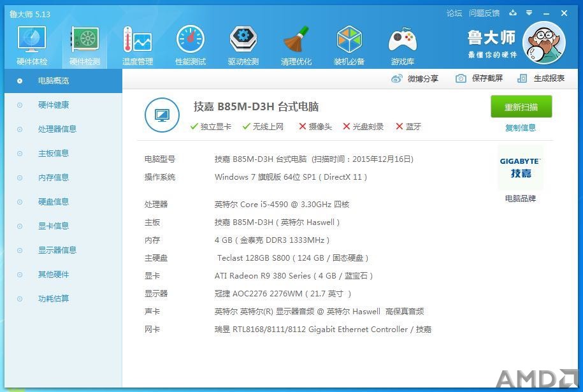
Task: Click the camera save-screenshot icon
Action: (461, 78)
